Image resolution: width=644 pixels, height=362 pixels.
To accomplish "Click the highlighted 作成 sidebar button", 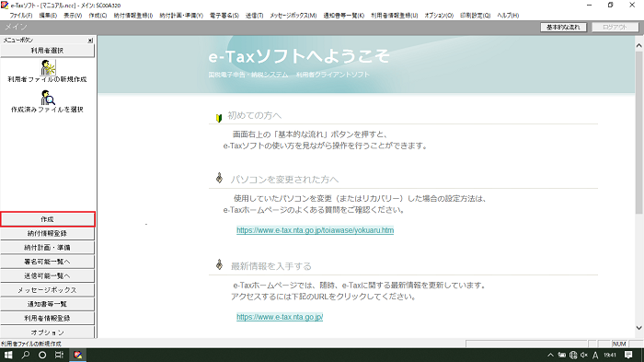I will point(47,219).
